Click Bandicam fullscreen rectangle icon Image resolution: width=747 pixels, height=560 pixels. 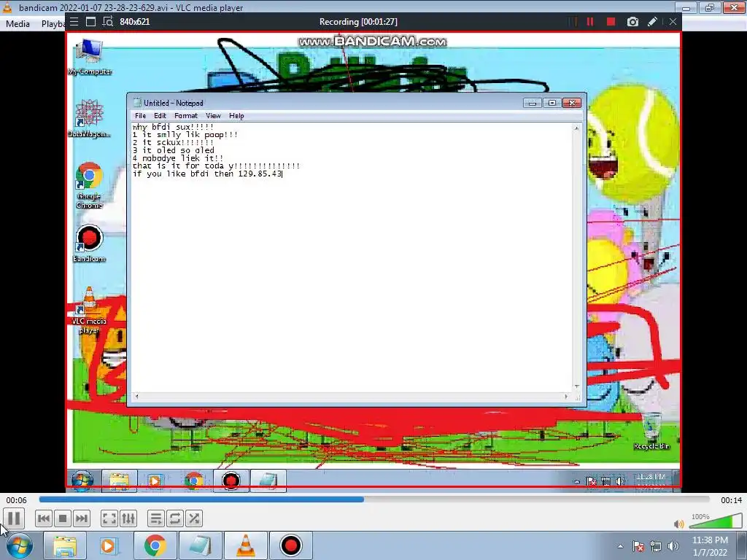point(90,21)
